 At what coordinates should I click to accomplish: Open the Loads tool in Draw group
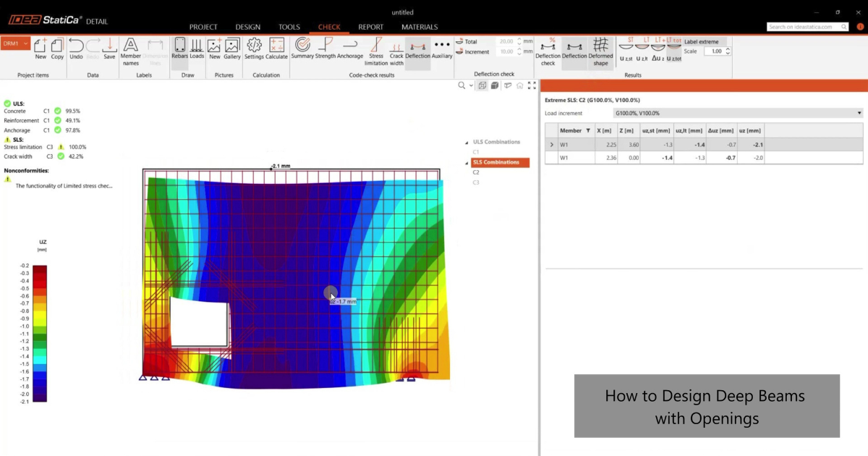pos(197,47)
